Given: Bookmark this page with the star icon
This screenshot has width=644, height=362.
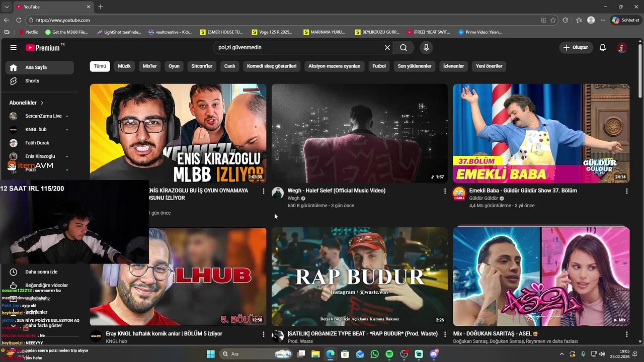Looking at the screenshot, I should tap(553, 20).
